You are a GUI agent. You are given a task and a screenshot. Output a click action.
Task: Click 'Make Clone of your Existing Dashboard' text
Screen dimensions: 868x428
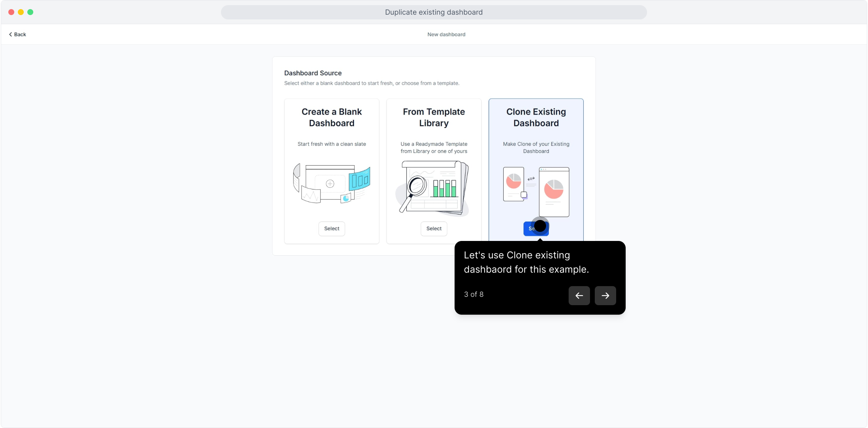click(536, 147)
